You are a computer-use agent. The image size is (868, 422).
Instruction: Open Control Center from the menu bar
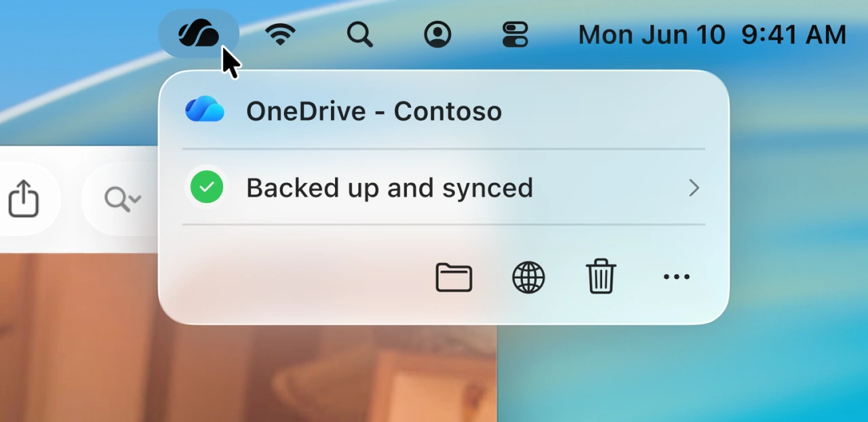coord(515,33)
